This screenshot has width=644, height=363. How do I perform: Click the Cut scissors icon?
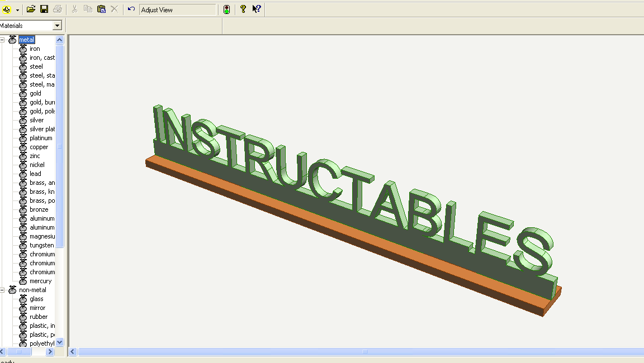point(74,9)
